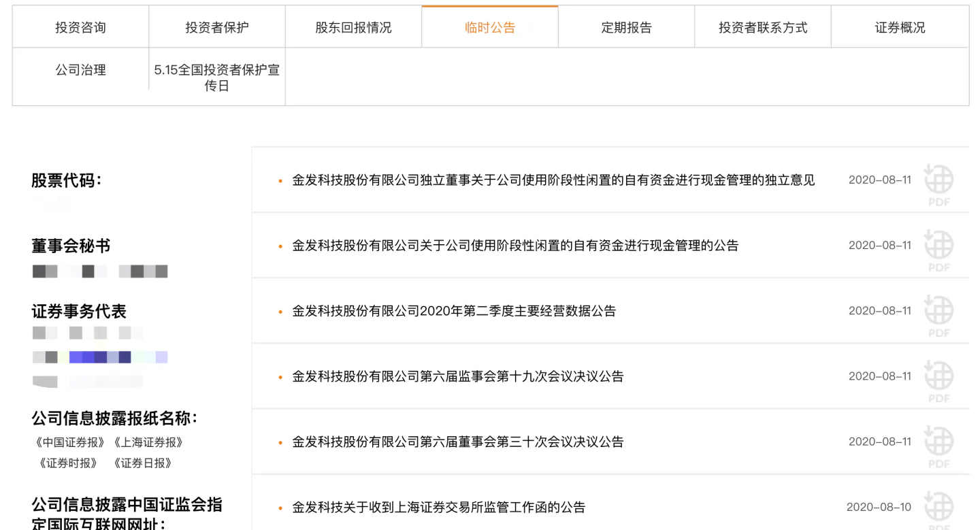Image resolution: width=980 pixels, height=530 pixels.
Task: Open 2020年第二季度主要经营数据公告 link
Action: coord(454,311)
